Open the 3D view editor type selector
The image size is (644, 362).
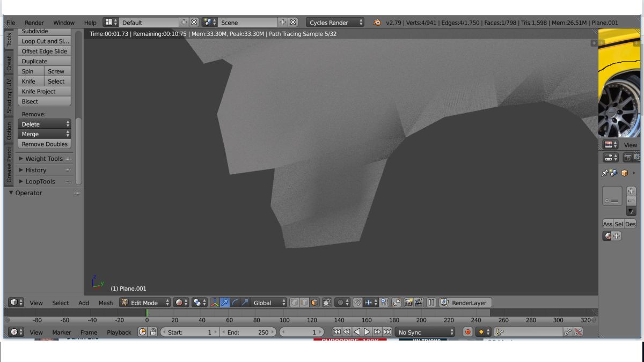pyautogui.click(x=16, y=302)
